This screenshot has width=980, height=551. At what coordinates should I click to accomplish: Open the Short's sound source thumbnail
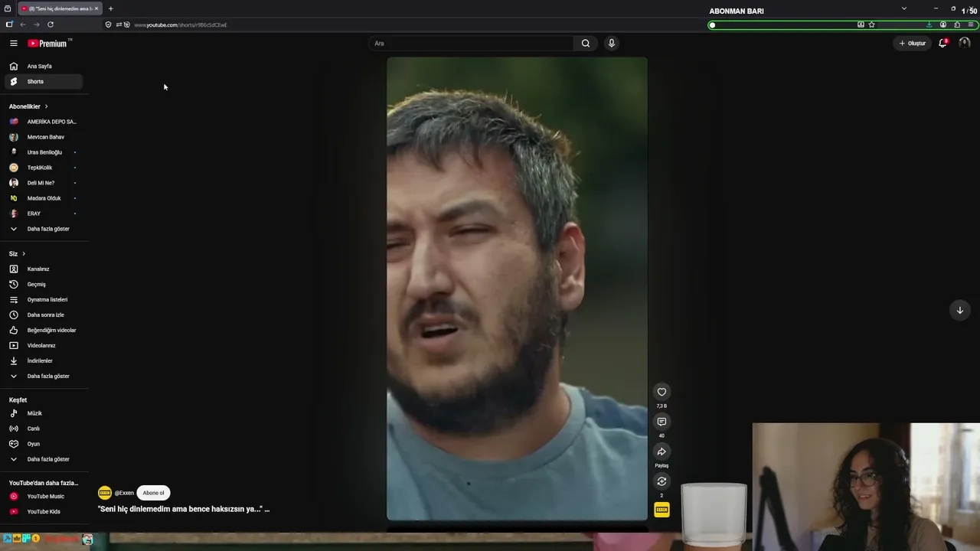[x=661, y=510]
